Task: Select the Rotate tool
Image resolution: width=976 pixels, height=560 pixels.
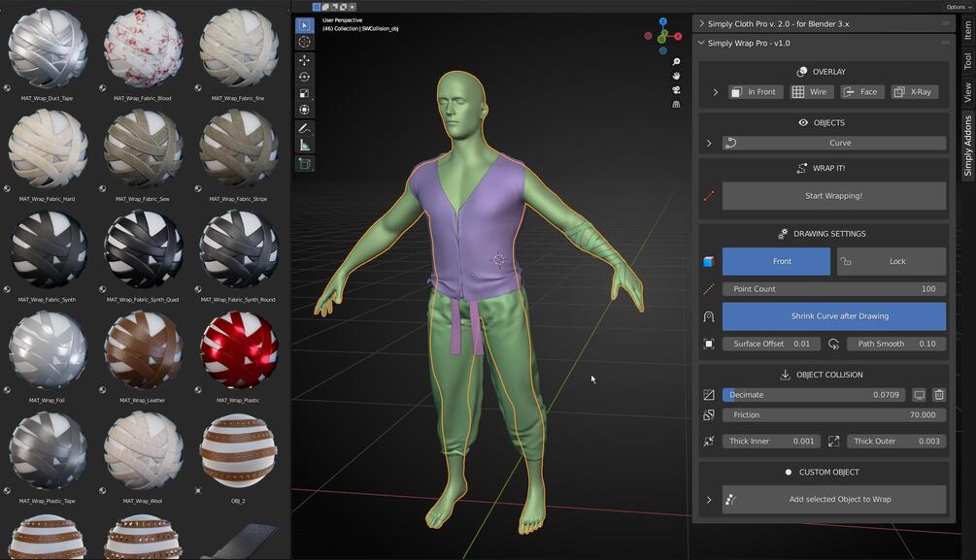Action: [x=304, y=77]
